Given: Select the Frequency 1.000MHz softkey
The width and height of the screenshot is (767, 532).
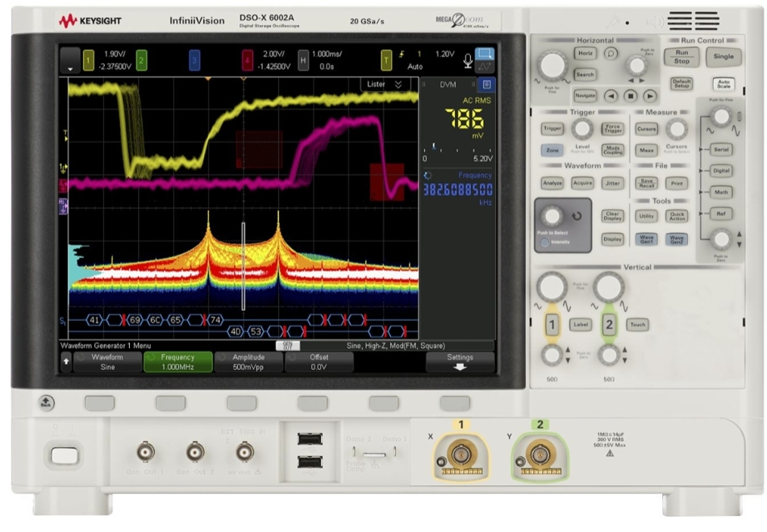Looking at the screenshot, I should tap(177, 362).
